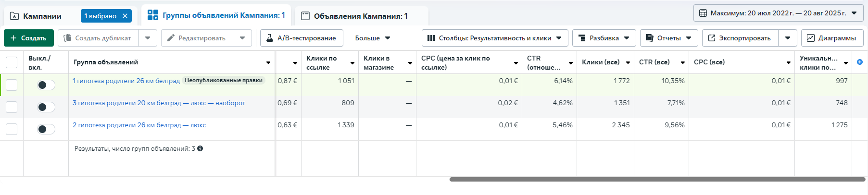Screen dimensions: 868x195
Task: Expand the Столбцы columns dropdown
Action: [x=495, y=38]
